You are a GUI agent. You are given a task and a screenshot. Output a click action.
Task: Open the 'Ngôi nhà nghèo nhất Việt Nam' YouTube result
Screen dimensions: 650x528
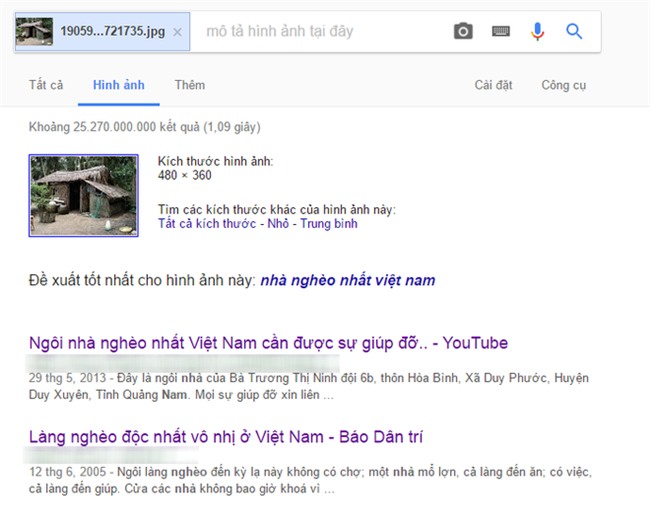(268, 343)
